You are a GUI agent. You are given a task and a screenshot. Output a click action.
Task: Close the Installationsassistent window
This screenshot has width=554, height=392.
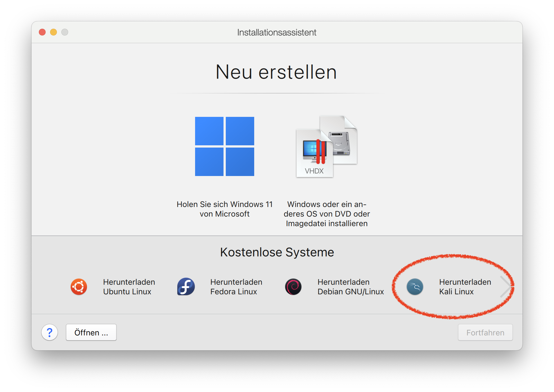(42, 32)
